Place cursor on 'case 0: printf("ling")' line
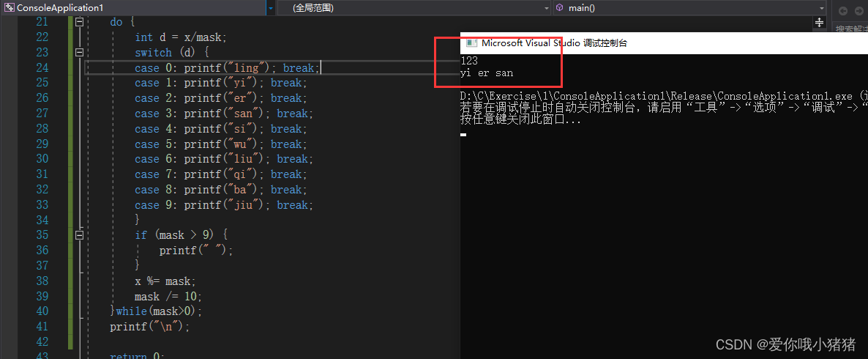868x359 pixels. click(x=227, y=67)
